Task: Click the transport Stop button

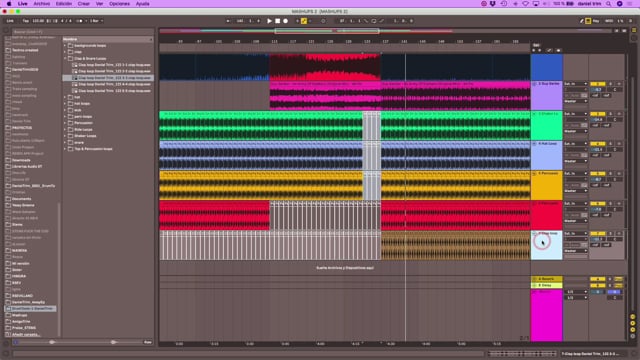Action: click(x=278, y=21)
